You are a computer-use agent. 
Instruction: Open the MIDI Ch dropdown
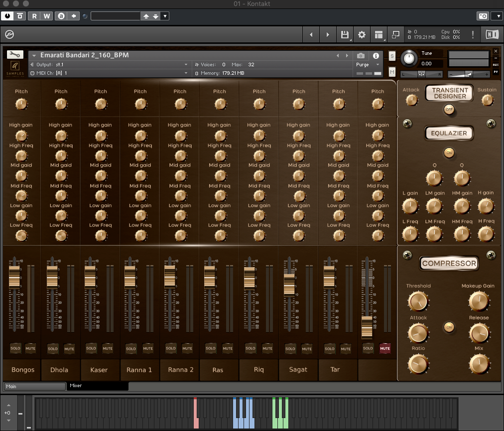[109, 73]
